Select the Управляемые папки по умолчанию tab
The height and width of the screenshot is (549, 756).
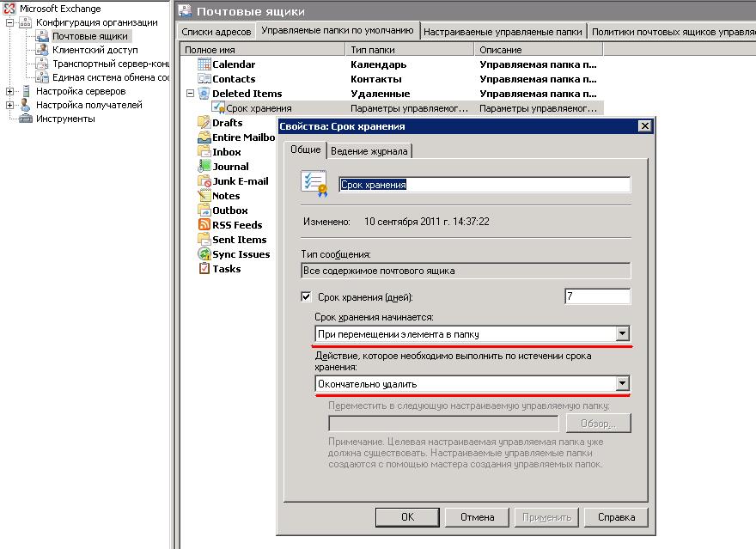point(338,30)
